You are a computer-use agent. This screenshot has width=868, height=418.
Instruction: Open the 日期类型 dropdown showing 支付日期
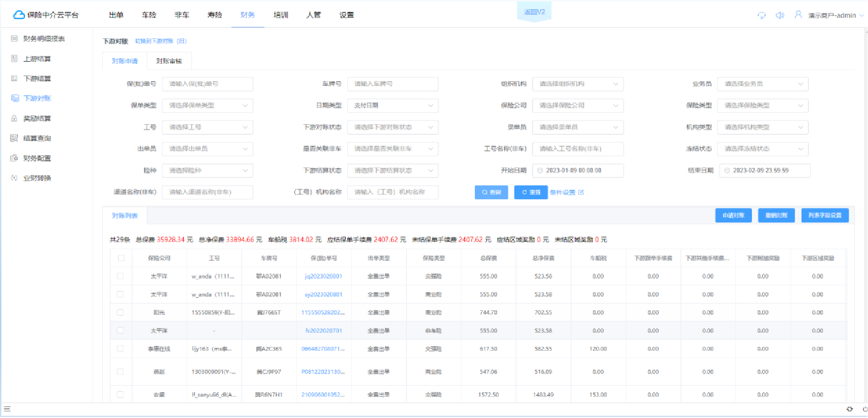coord(393,105)
